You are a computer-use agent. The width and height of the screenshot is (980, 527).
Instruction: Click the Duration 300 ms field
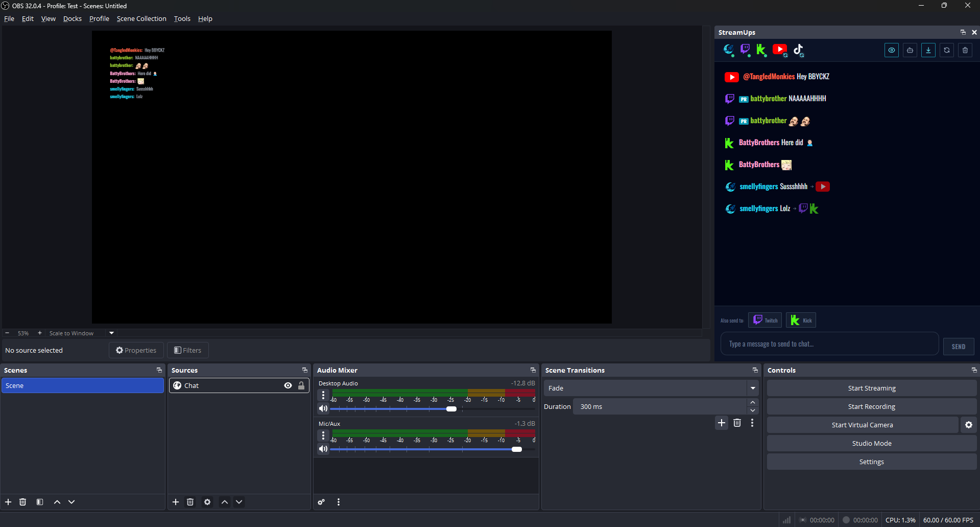(x=660, y=406)
